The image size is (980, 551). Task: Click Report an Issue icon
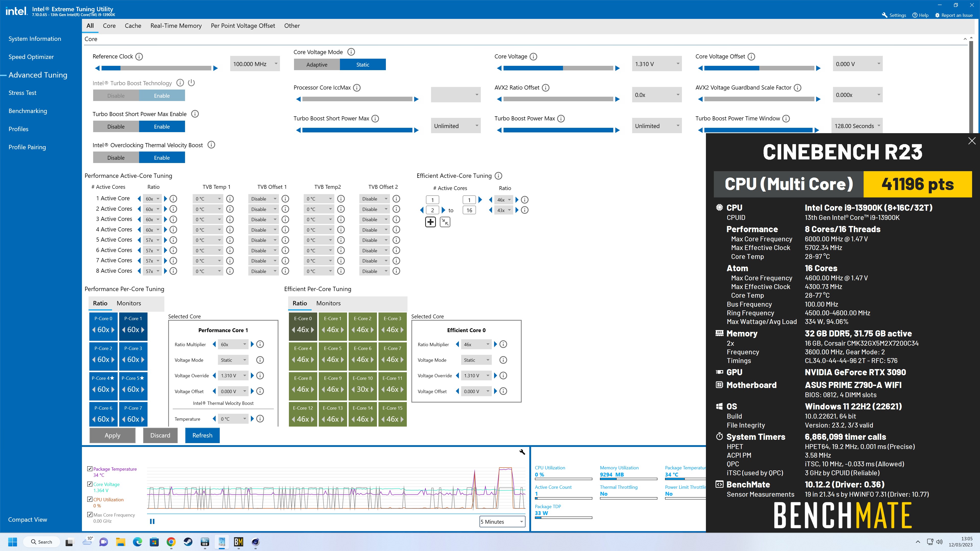937,15
